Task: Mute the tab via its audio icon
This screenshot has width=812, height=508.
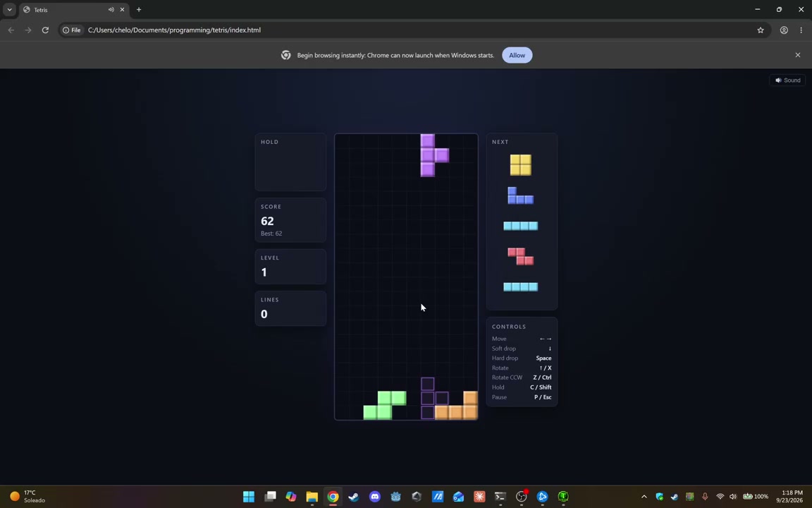Action: point(111,10)
